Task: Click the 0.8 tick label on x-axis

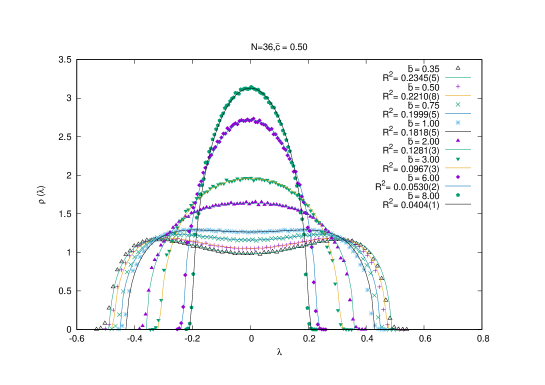Action: pyautogui.click(x=482, y=338)
